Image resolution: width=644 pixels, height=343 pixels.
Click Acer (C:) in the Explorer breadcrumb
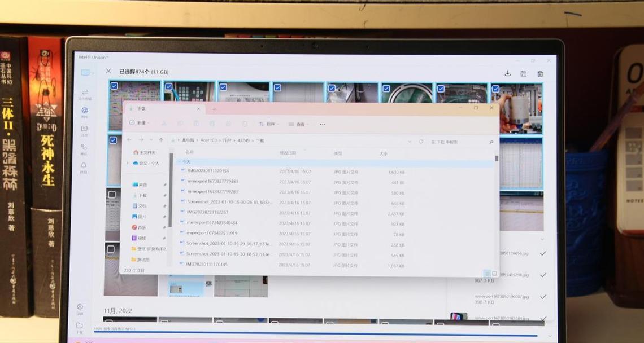click(208, 140)
